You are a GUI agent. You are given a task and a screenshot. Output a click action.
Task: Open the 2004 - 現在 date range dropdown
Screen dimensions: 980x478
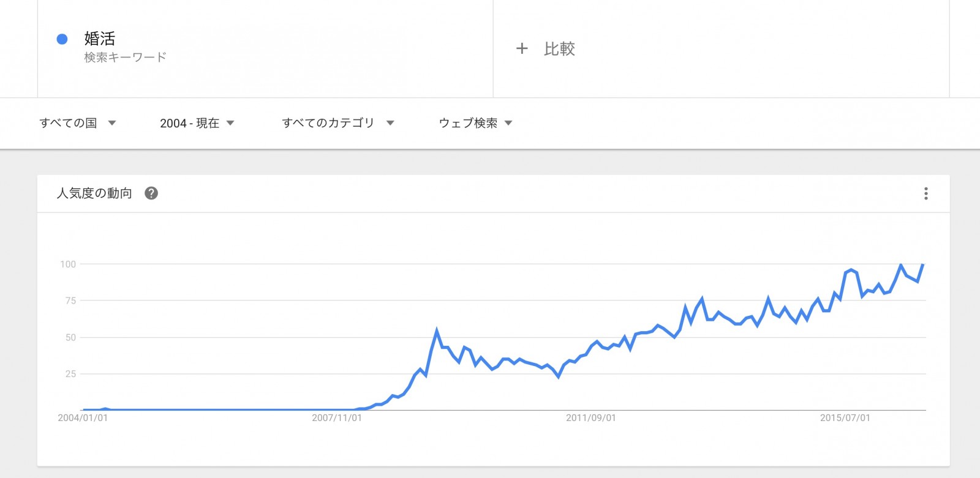click(x=197, y=123)
